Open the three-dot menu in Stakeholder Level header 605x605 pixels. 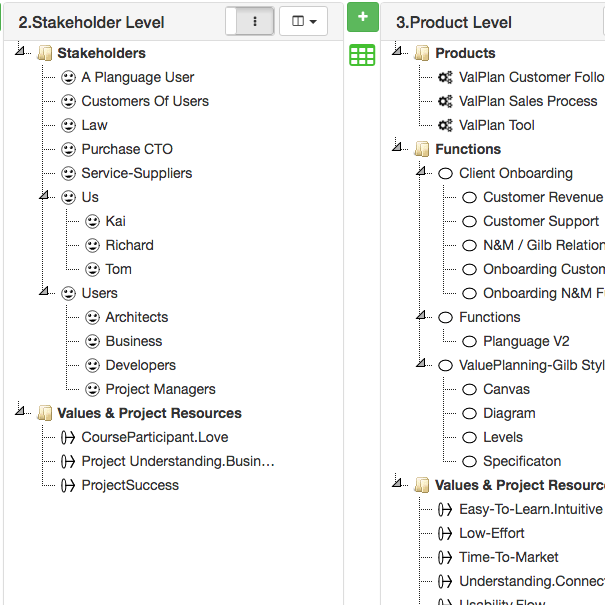(x=255, y=21)
